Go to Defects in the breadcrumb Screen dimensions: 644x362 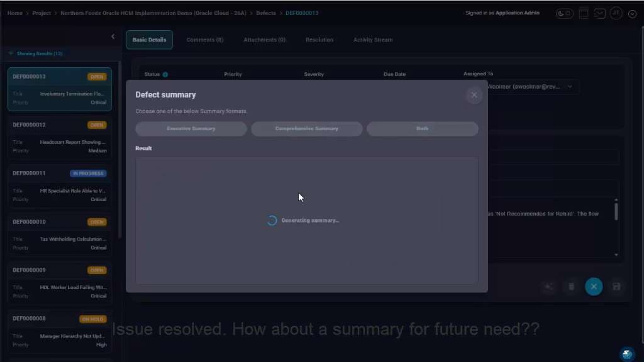(266, 13)
